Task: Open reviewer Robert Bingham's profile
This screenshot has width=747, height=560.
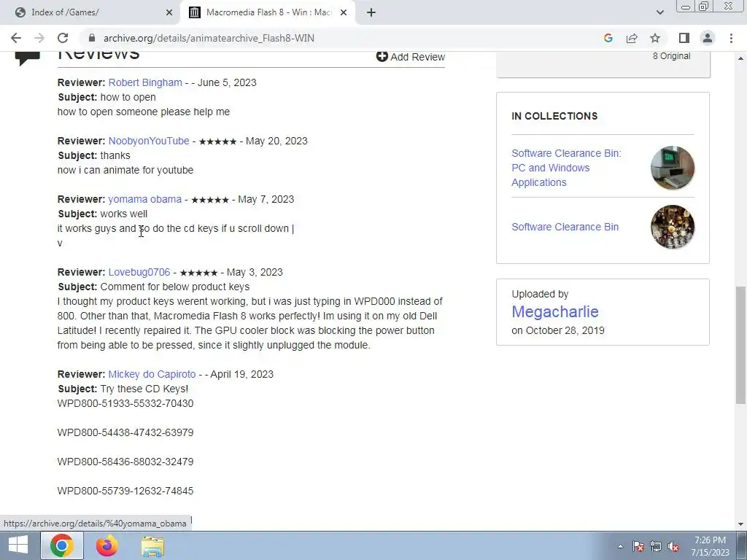Action: point(145,82)
